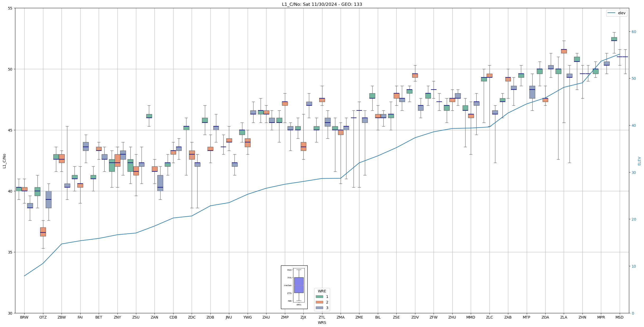Click the 60 tick on right axis

point(634,32)
